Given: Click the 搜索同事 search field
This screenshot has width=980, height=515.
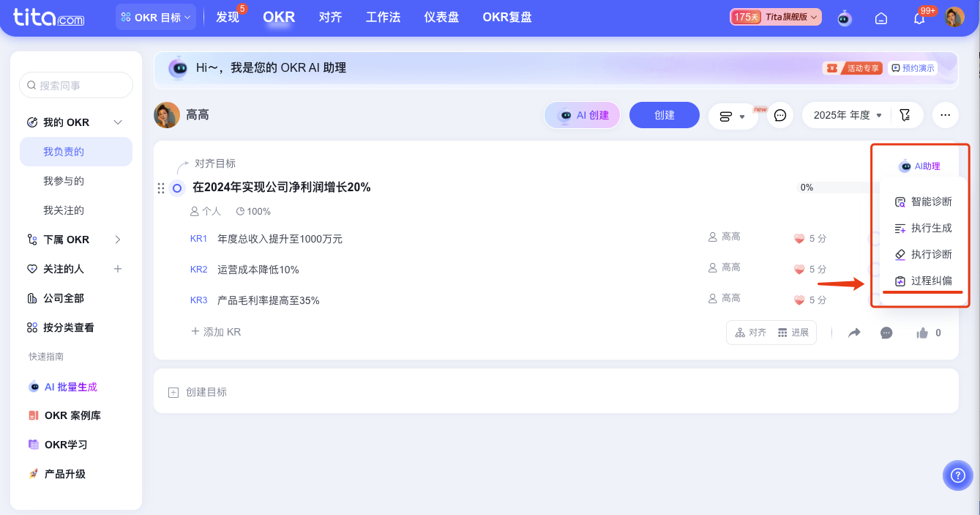Looking at the screenshot, I should (x=75, y=85).
